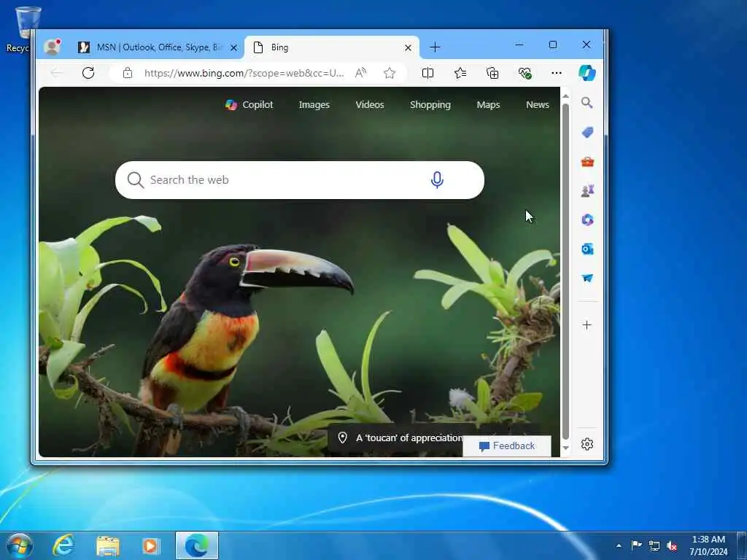The width and height of the screenshot is (747, 560).
Task: Open Collections panel
Action: click(x=492, y=73)
